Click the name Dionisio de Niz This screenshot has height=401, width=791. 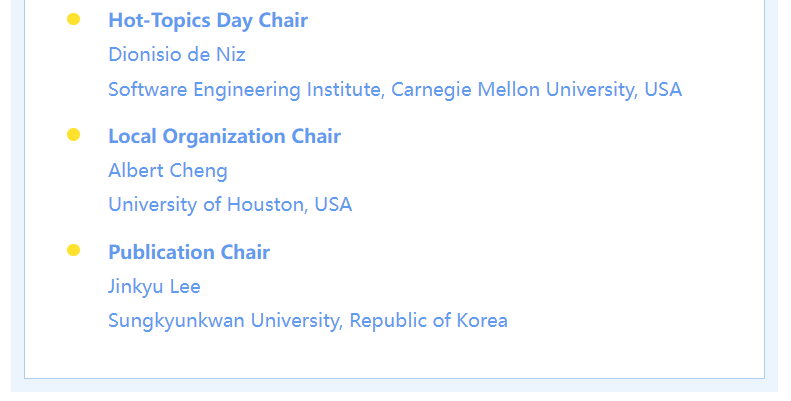pyautogui.click(x=177, y=54)
